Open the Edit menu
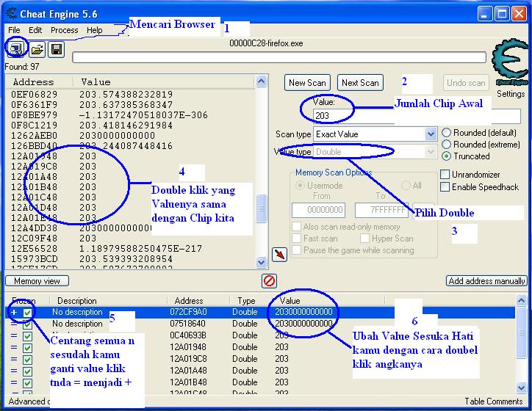The width and height of the screenshot is (532, 411). pos(35,30)
